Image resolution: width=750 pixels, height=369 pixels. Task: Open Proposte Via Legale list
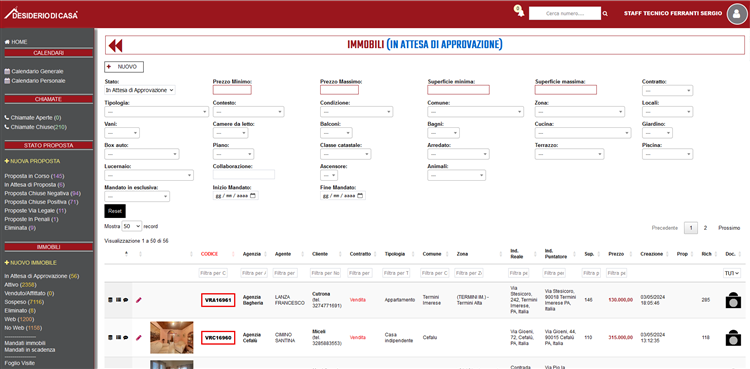coord(35,211)
